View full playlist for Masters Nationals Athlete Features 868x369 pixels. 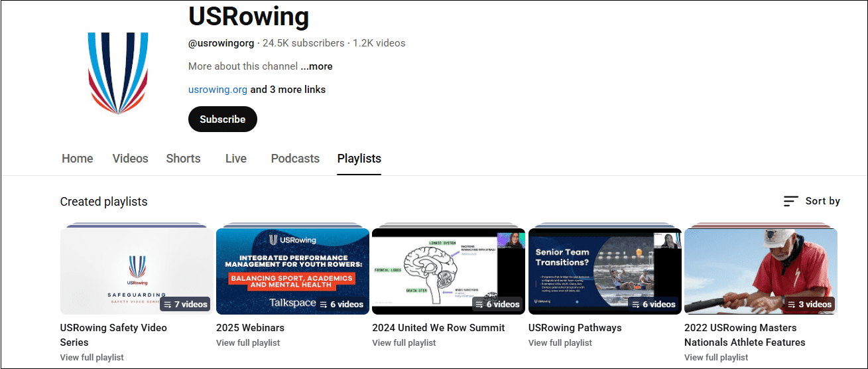(716, 357)
